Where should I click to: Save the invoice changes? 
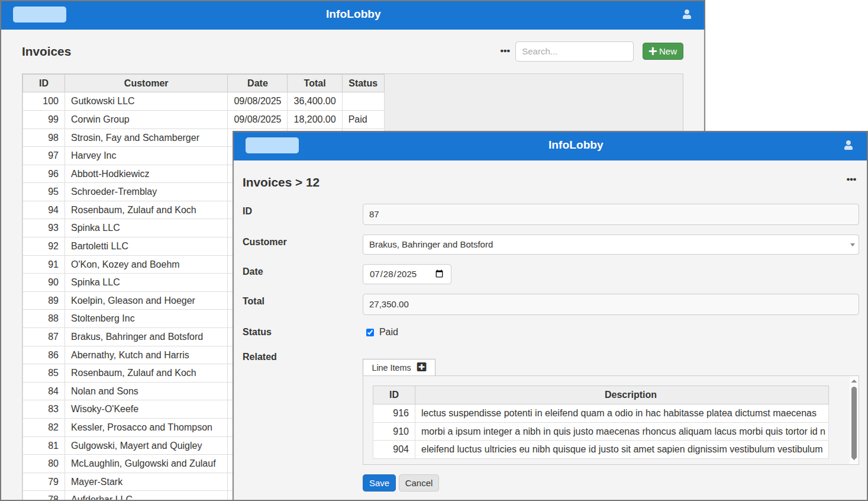[x=379, y=483]
